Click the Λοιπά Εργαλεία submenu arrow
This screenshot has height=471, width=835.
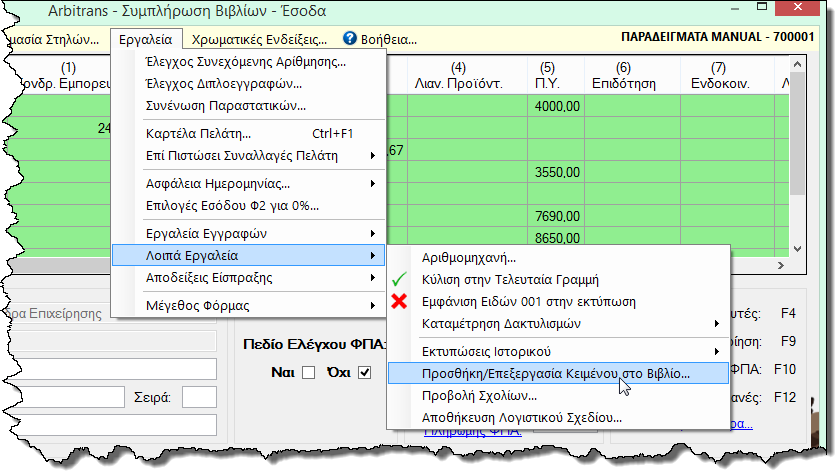(x=373, y=255)
